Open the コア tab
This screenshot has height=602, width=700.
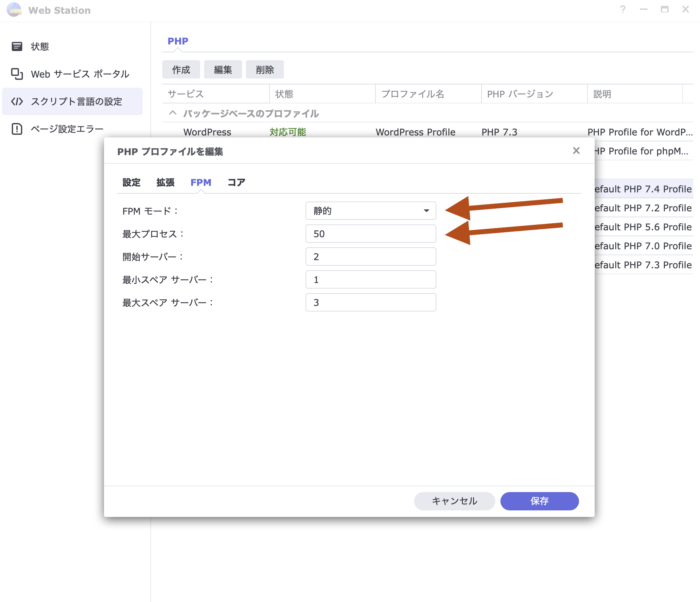236,183
